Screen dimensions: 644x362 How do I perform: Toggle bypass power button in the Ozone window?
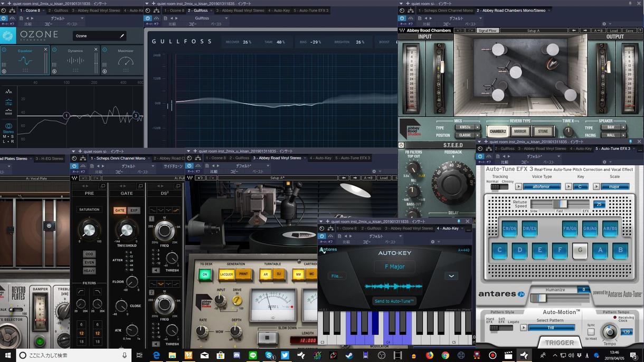coord(4,18)
